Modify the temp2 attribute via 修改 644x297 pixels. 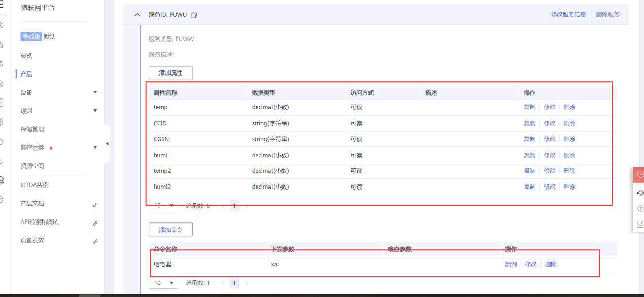pos(550,171)
